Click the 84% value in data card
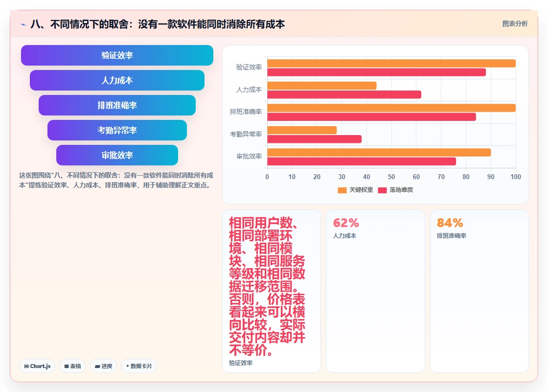Image resolution: width=548 pixels, height=392 pixels. click(x=450, y=223)
